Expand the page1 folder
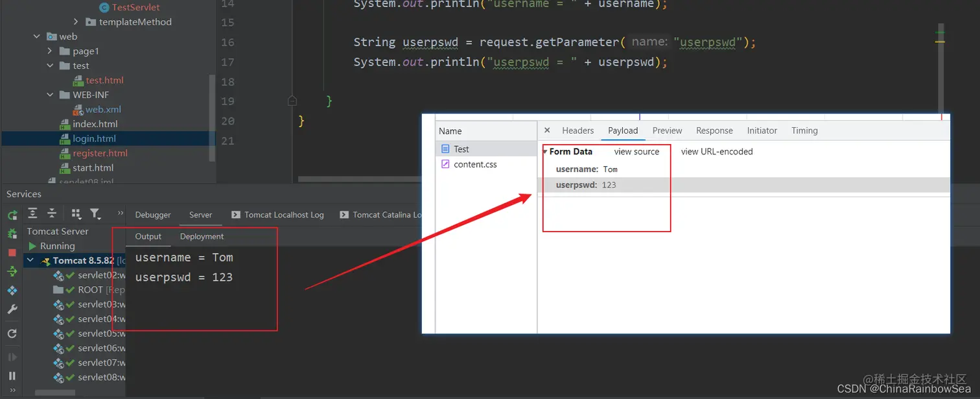The height and width of the screenshot is (399, 980). 51,51
